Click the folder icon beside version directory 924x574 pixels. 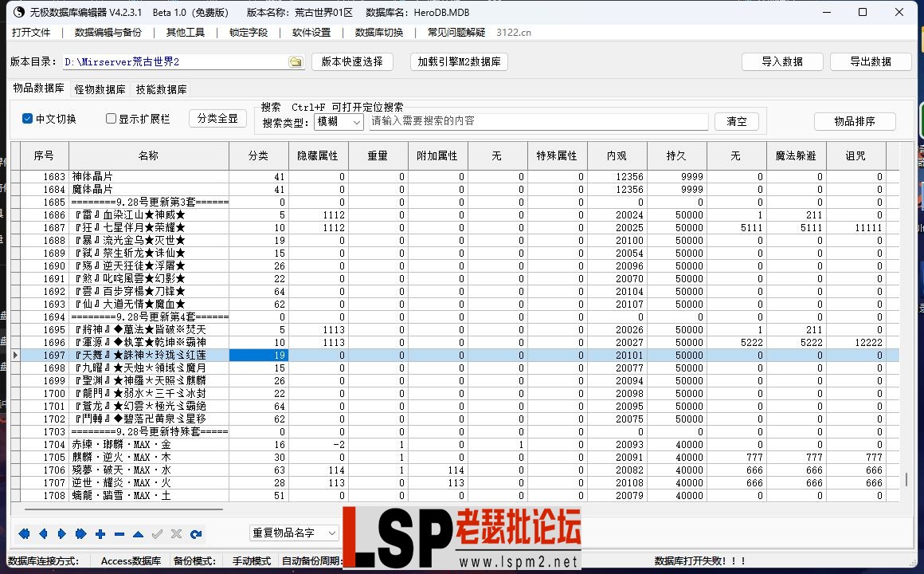click(x=295, y=61)
